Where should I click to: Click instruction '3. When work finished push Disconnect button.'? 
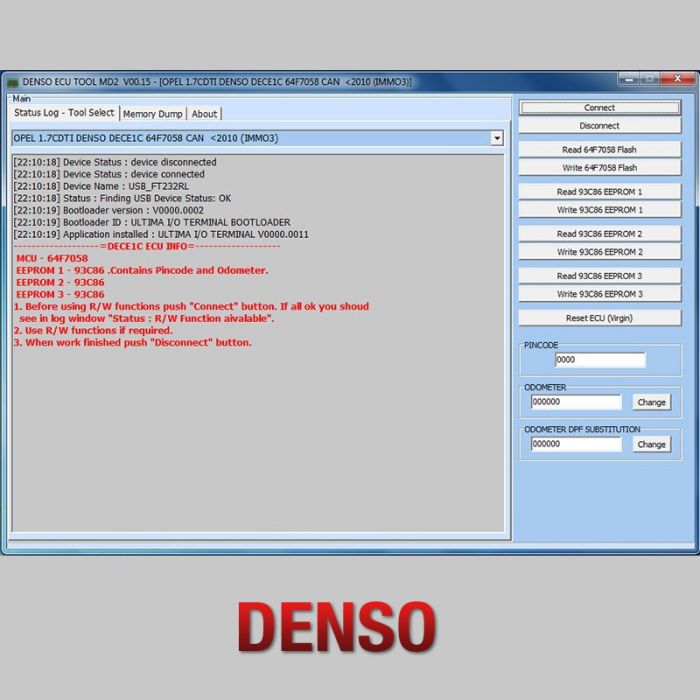click(x=133, y=343)
